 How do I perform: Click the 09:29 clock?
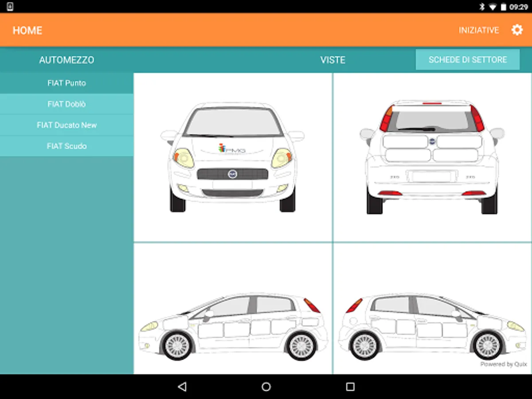point(519,7)
